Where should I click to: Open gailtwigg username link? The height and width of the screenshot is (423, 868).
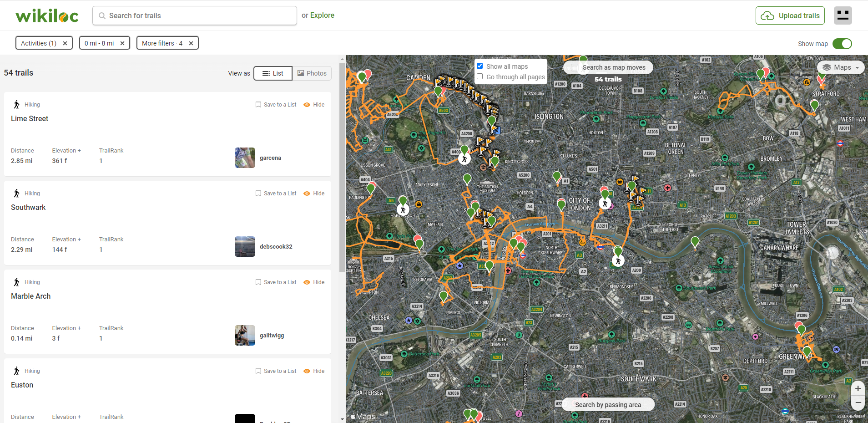(x=272, y=336)
